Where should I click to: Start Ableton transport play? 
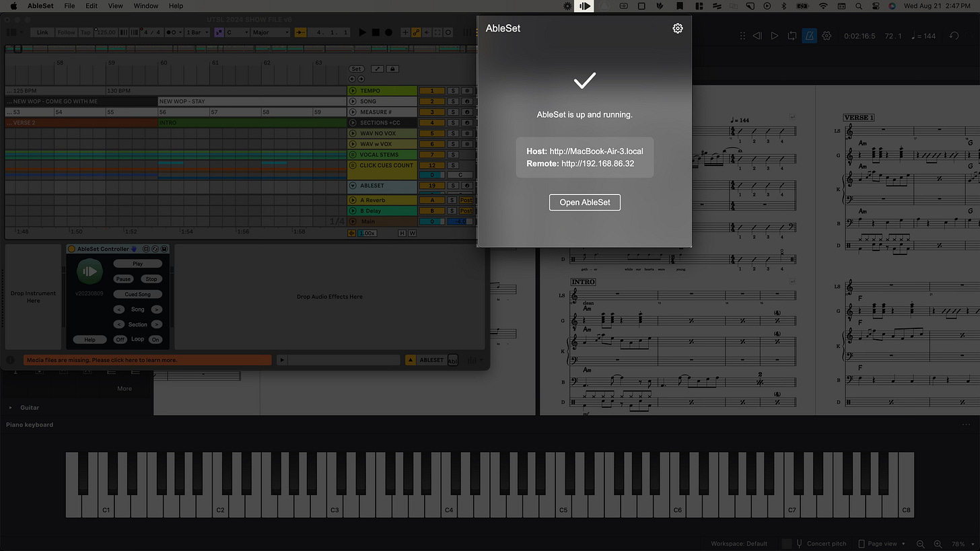click(x=362, y=32)
